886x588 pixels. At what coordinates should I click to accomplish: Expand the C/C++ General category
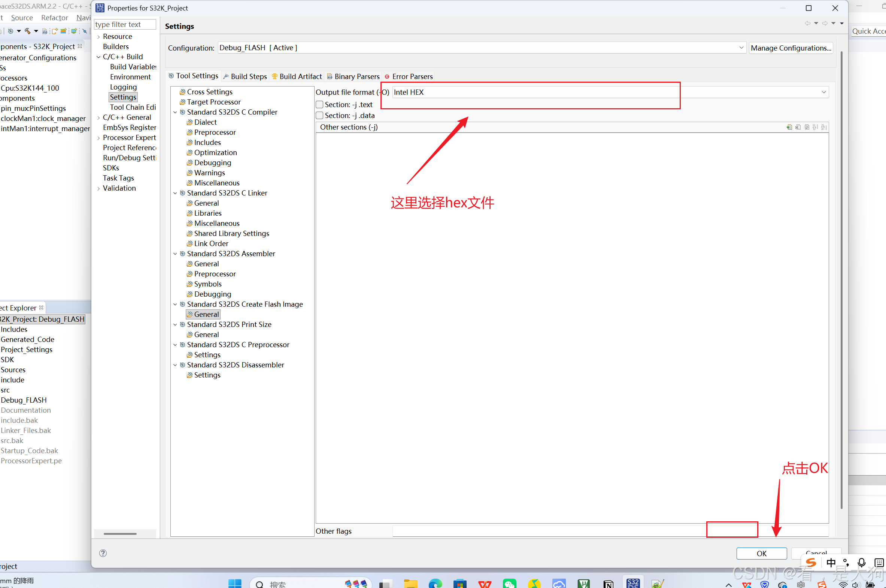click(x=98, y=117)
